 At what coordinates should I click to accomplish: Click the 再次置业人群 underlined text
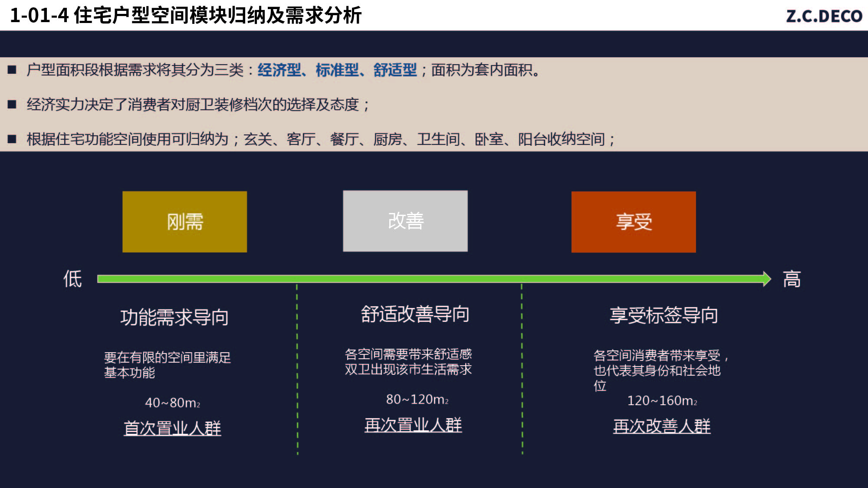[413, 425]
